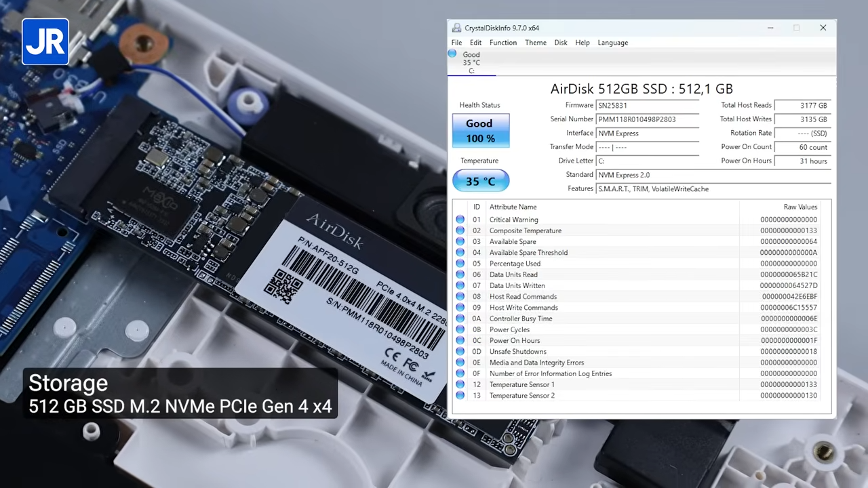868x488 pixels.
Task: Open the Language menu
Action: pos(612,43)
